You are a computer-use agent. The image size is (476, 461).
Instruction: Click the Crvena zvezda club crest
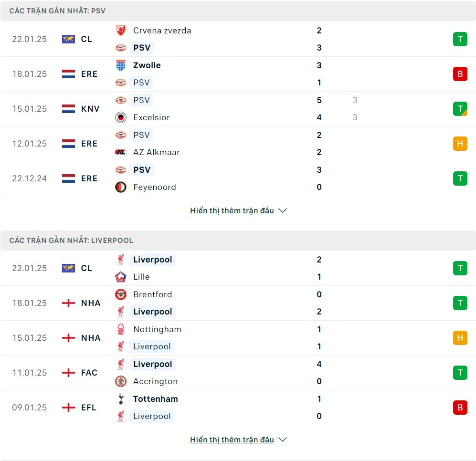(121, 31)
